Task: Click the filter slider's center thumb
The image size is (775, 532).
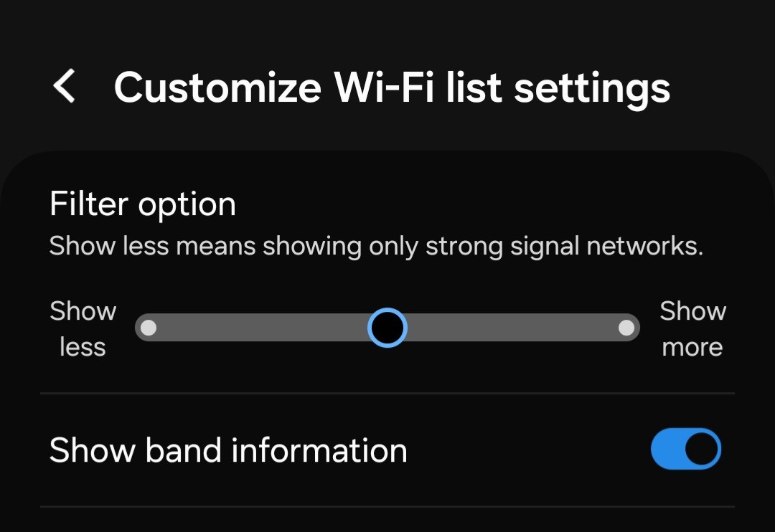Action: click(387, 328)
